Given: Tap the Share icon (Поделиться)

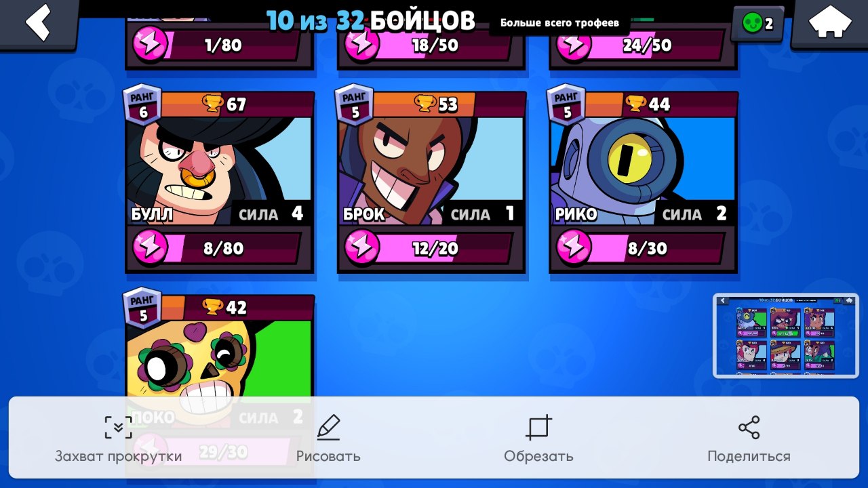Looking at the screenshot, I should click(749, 427).
